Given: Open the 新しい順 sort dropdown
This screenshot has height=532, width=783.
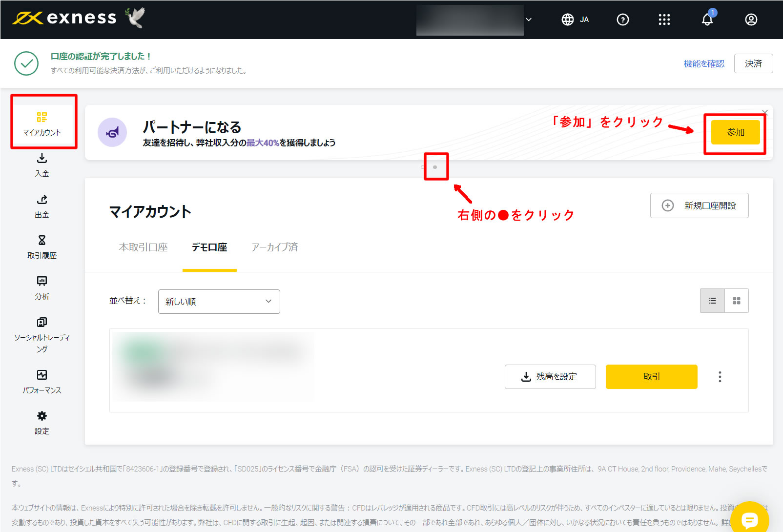Looking at the screenshot, I should (x=219, y=301).
